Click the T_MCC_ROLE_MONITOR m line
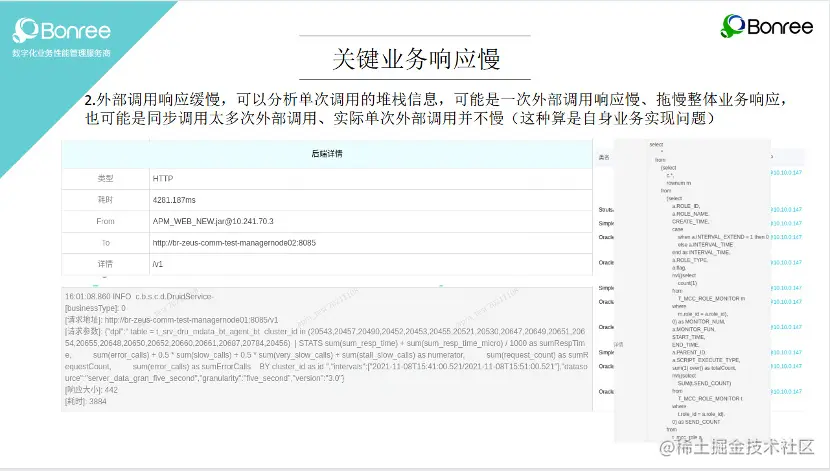830x472 pixels. pyautogui.click(x=711, y=298)
